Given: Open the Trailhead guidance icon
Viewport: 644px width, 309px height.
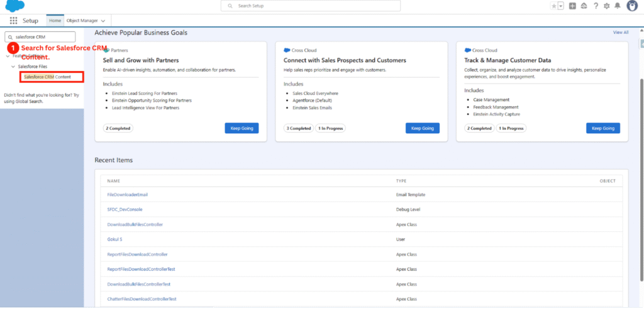Looking at the screenshot, I should (584, 6).
